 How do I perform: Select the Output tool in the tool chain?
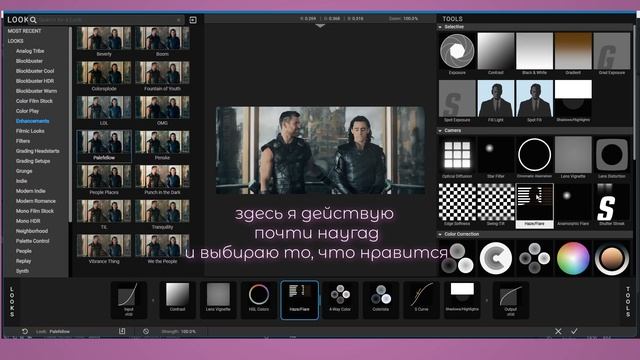[511, 300]
